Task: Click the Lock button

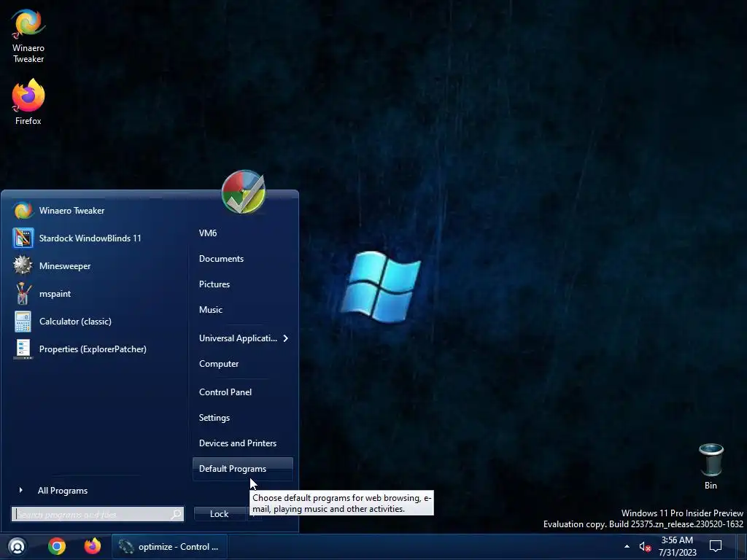Action: 219,514
